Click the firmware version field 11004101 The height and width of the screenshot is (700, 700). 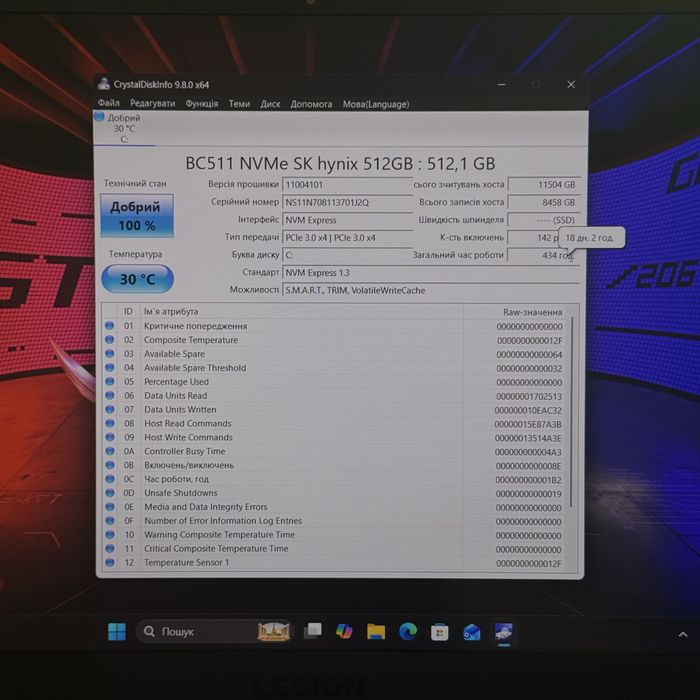pos(347,185)
